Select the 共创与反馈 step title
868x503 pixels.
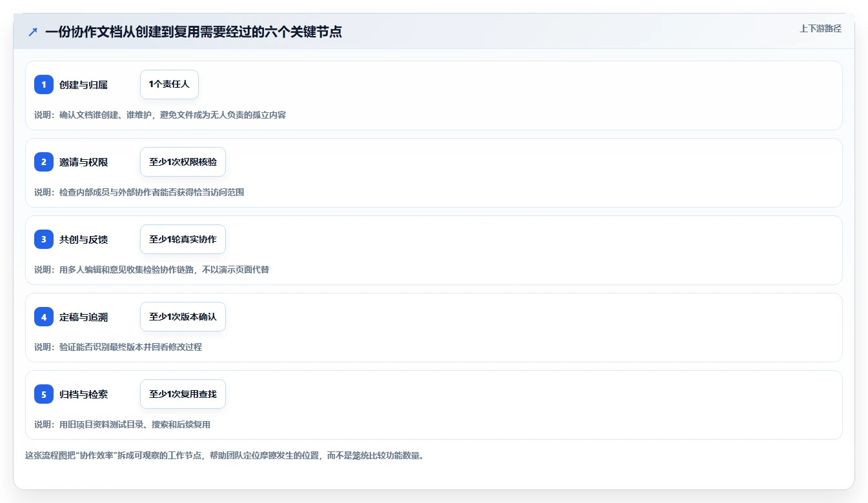click(83, 239)
